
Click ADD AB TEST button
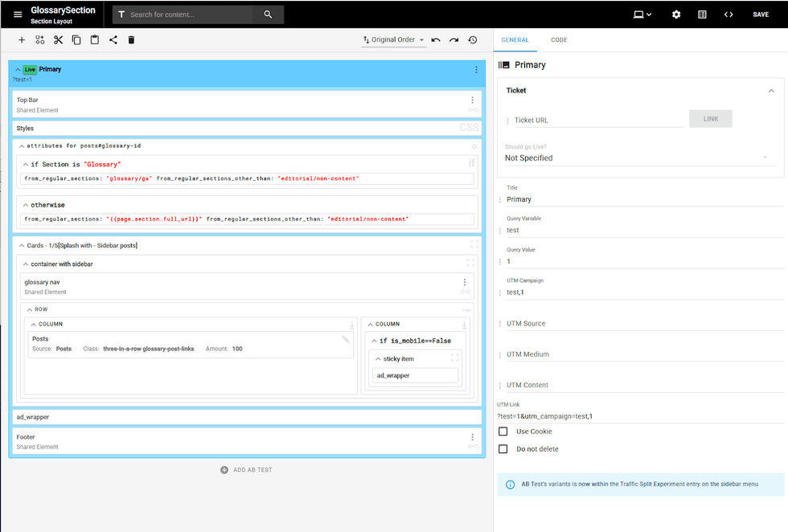[x=247, y=469]
